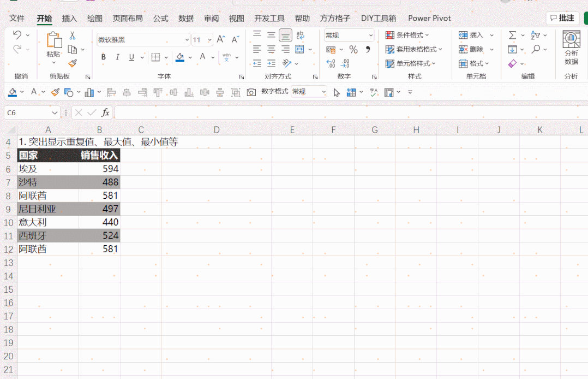The image size is (588, 379).
Task: Open 条件格式 conditional formatting menu
Action: [407, 35]
